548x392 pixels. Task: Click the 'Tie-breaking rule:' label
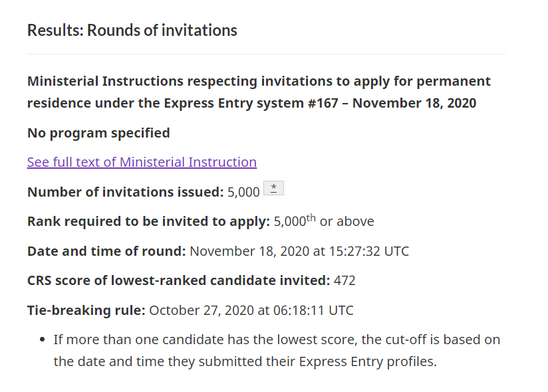pyautogui.click(x=86, y=310)
